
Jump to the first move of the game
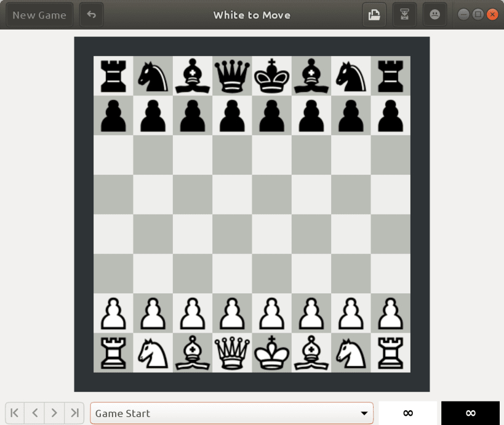click(x=15, y=413)
